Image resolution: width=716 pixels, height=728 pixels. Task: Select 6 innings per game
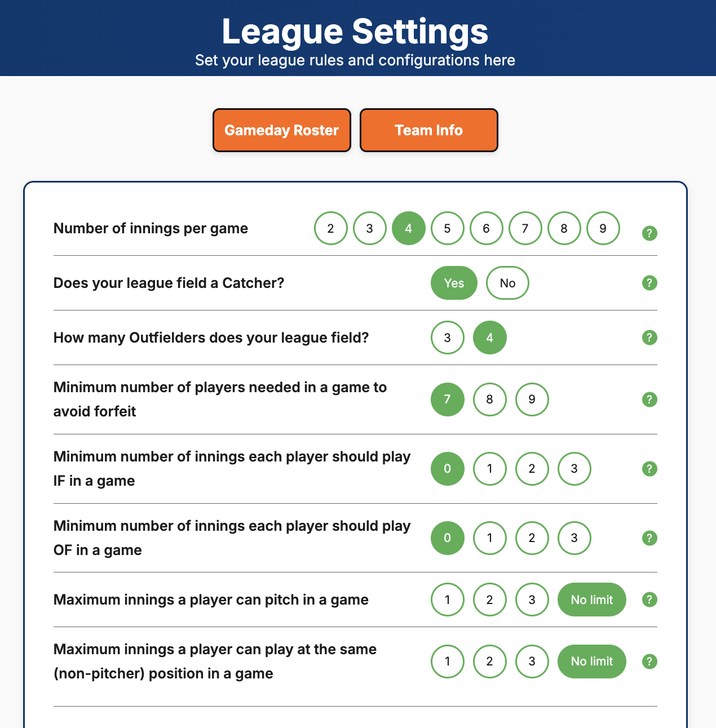[486, 228]
